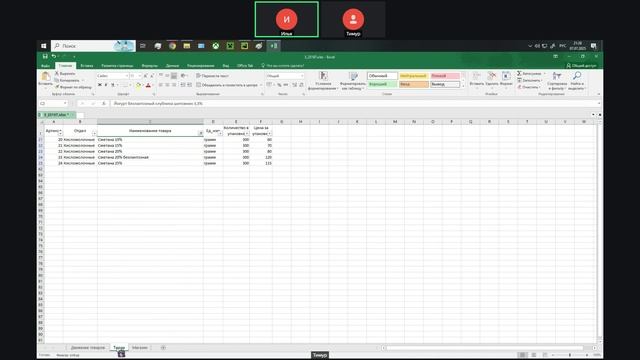
Task: Open filter dropdown on Артикул column
Action: [x=60, y=133]
